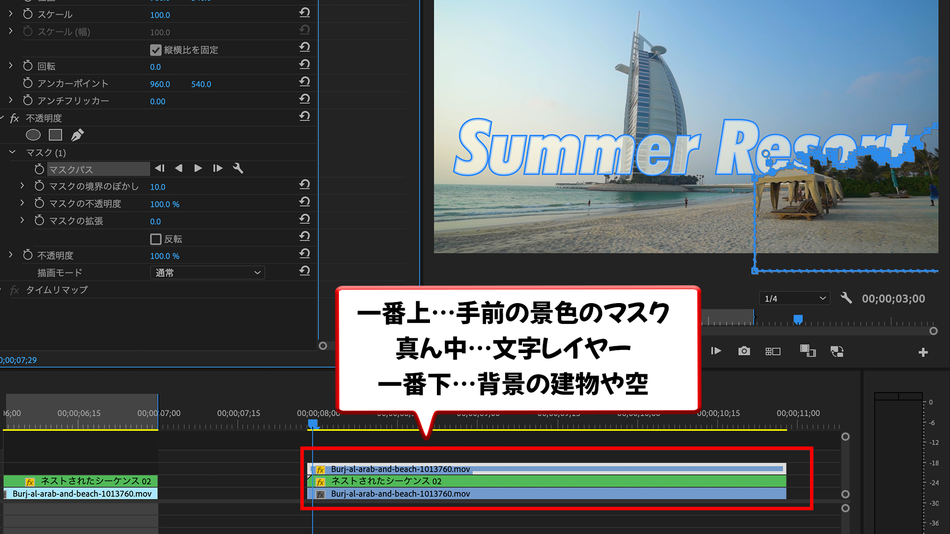Viewport: 950px width, 534px height.
Task: Select the ellipse mask tool
Action: [33, 135]
